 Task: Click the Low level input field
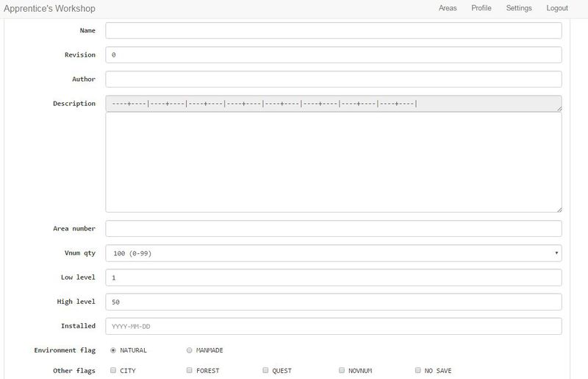pyautogui.click(x=334, y=278)
